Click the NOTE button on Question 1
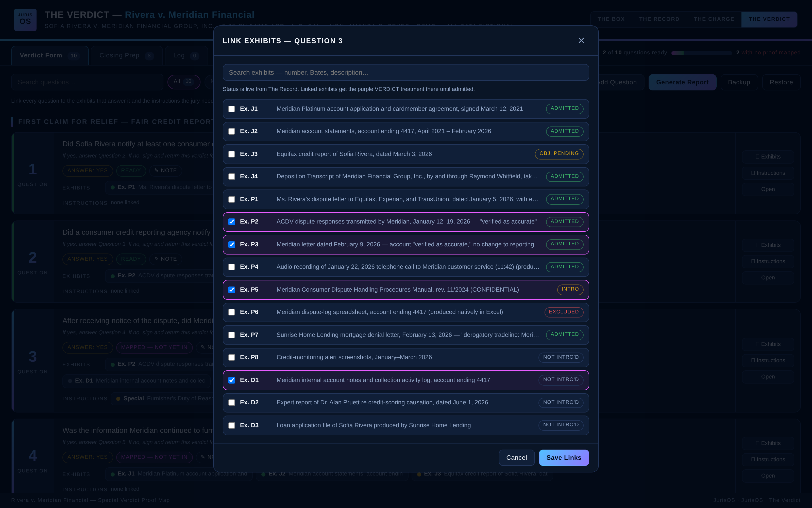 (165, 171)
